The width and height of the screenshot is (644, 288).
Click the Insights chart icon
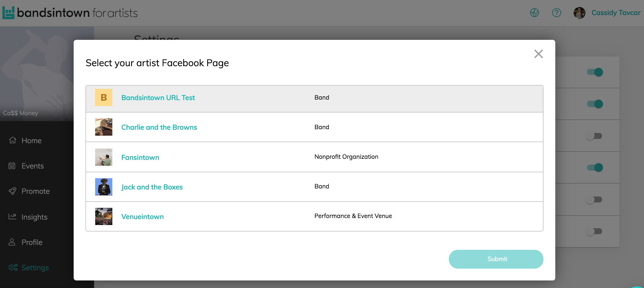12,216
